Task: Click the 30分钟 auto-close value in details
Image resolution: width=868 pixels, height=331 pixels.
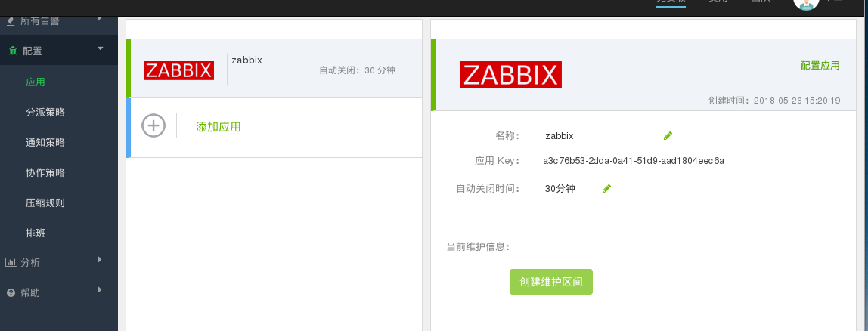Action: point(560,189)
